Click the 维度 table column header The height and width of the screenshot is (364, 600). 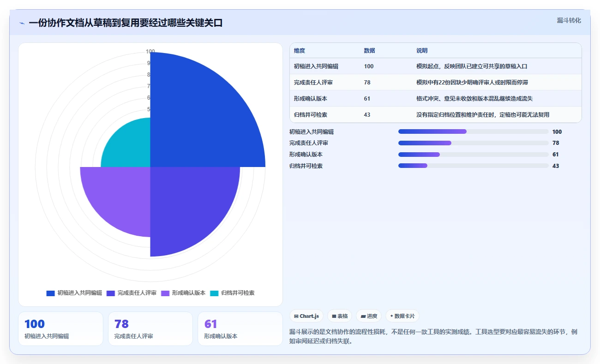300,51
